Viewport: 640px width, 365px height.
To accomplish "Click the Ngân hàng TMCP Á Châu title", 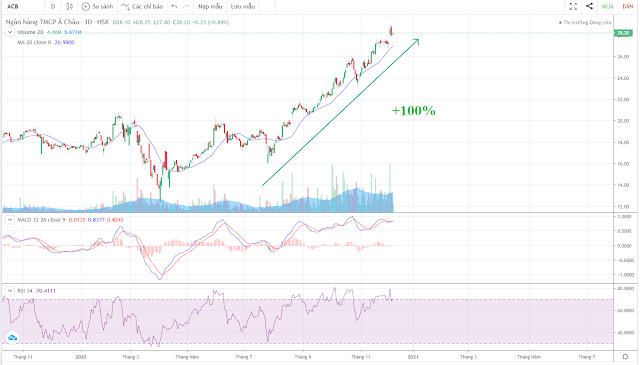I will (42, 22).
